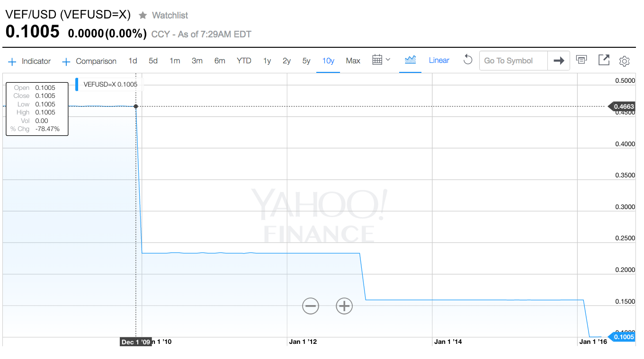This screenshot has width=644, height=359.
Task: Switch to the 5d time range
Action: pyautogui.click(x=153, y=61)
